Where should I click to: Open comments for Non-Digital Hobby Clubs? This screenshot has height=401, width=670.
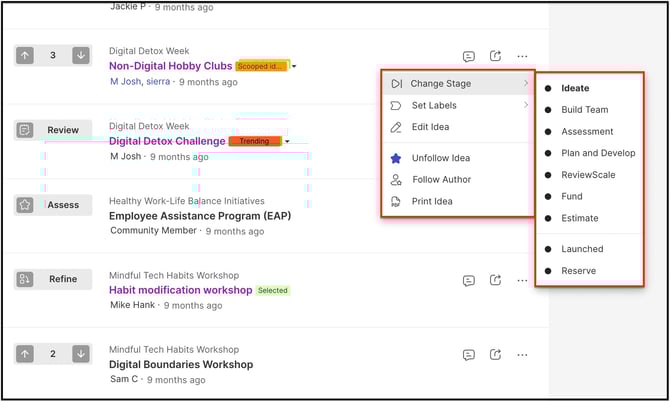[x=469, y=57]
